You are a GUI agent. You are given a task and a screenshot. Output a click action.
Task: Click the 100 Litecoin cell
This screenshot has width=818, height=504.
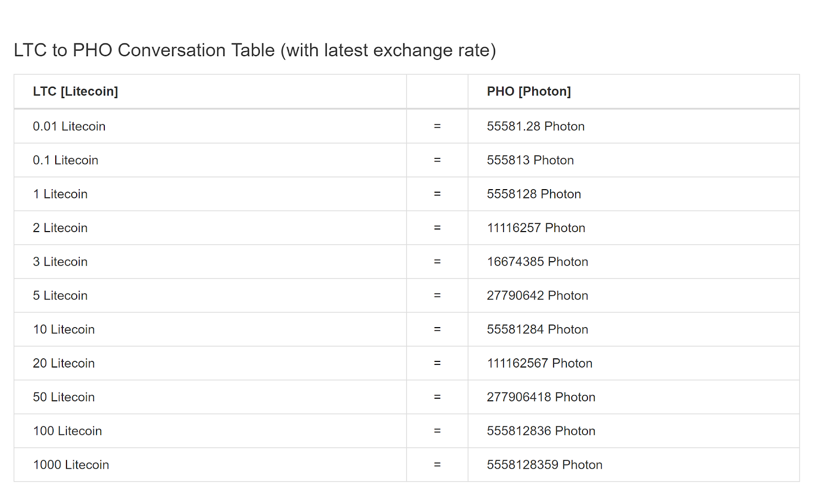click(x=67, y=431)
